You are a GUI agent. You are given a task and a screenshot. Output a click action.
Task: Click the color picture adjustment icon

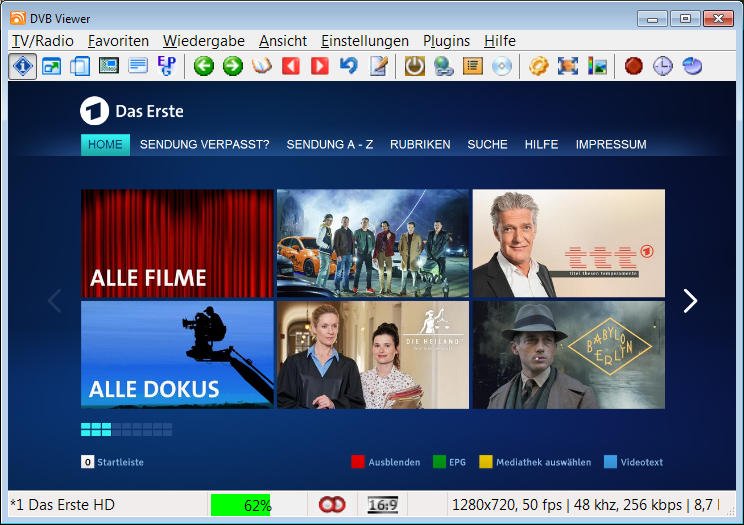coord(597,66)
